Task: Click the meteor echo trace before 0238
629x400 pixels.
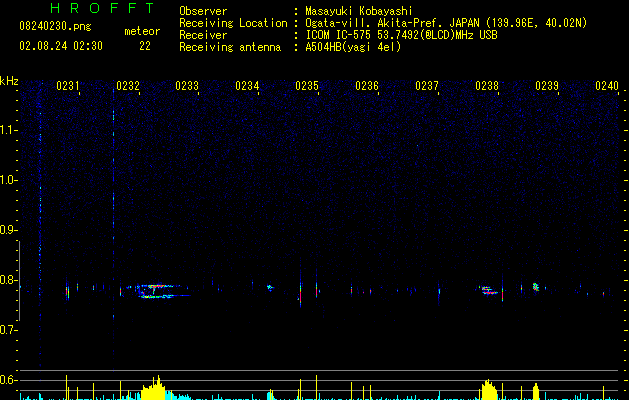Action: point(488,290)
